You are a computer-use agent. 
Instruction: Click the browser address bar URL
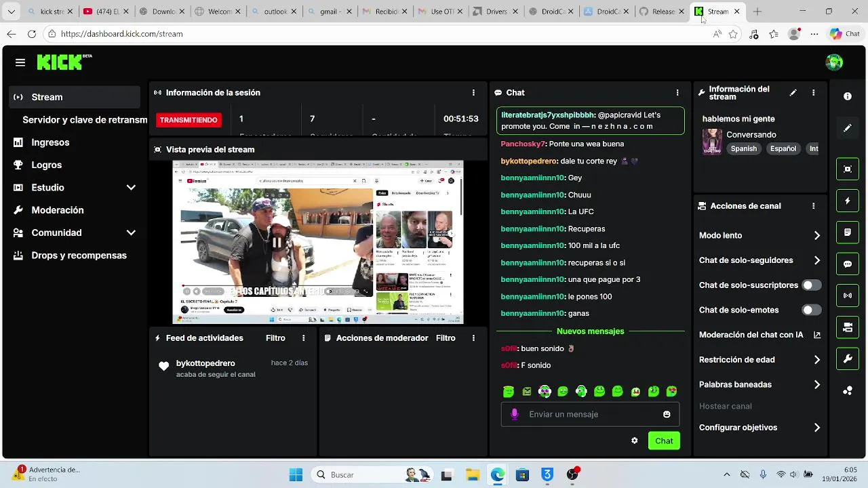[122, 34]
